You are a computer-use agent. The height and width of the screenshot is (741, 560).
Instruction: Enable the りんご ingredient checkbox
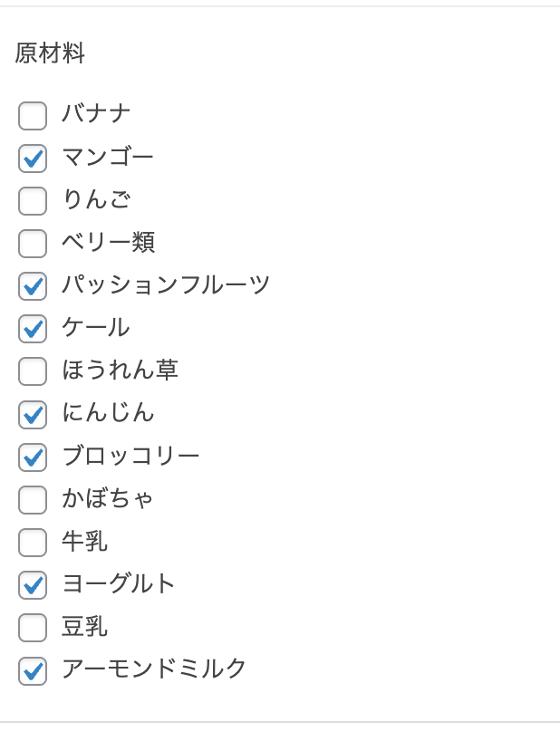click(33, 201)
